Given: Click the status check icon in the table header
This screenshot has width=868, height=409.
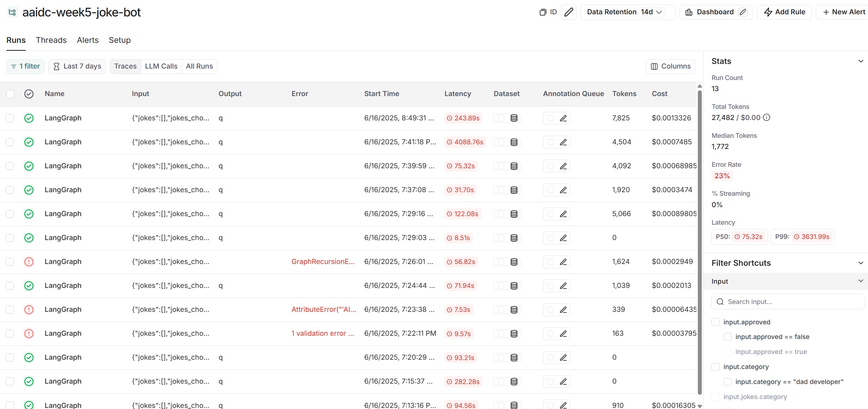Looking at the screenshot, I should point(29,94).
